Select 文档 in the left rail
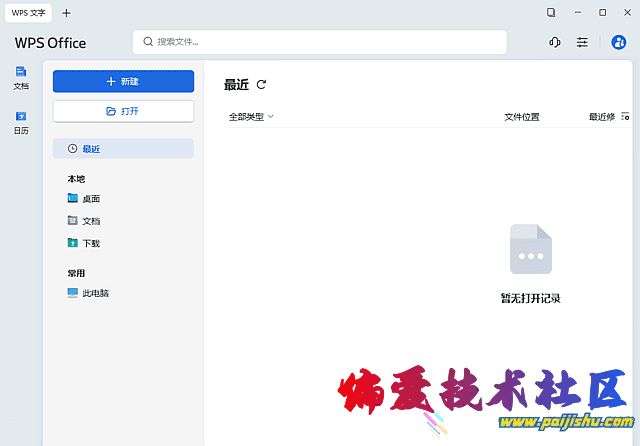The width and height of the screenshot is (640, 446). tap(21, 78)
